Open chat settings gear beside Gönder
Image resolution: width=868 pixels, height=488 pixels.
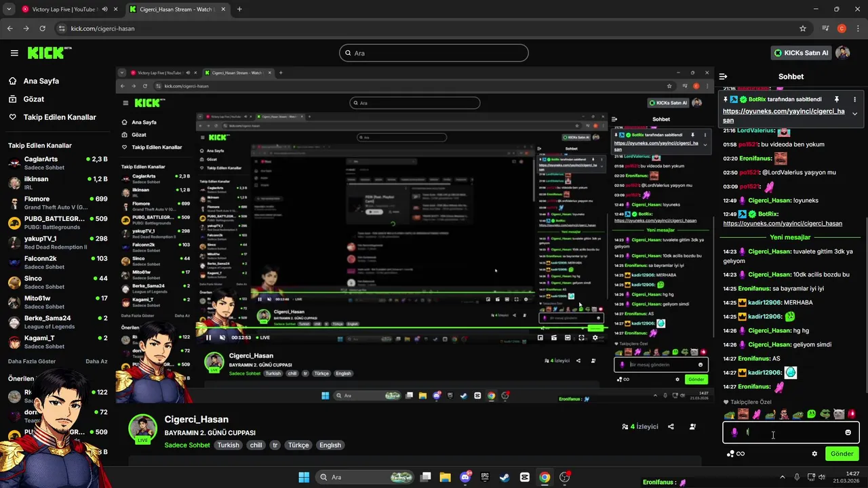point(814,453)
